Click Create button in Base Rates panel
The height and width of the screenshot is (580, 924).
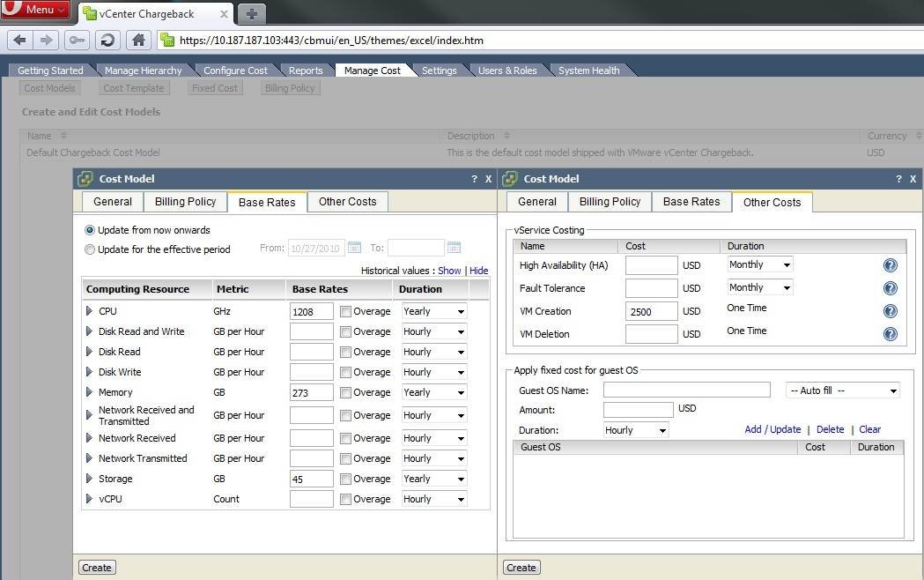click(97, 568)
